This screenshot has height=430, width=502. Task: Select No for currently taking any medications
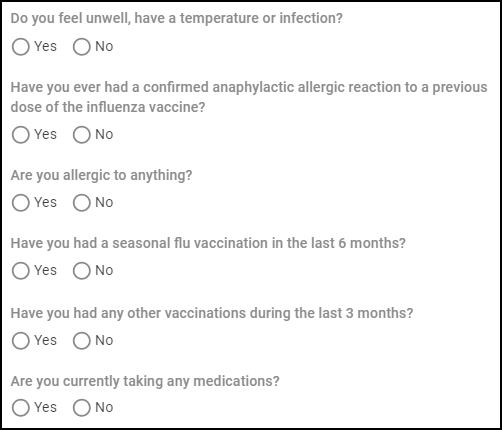click(82, 408)
